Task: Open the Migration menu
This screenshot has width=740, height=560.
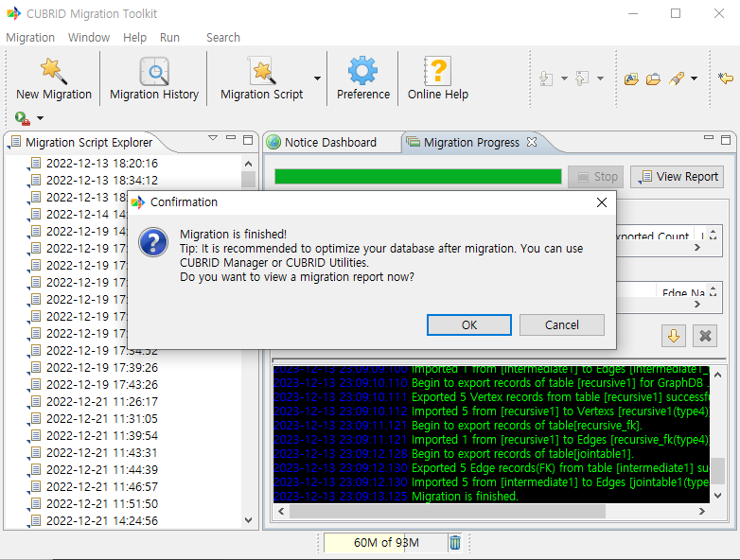Action: [30, 37]
